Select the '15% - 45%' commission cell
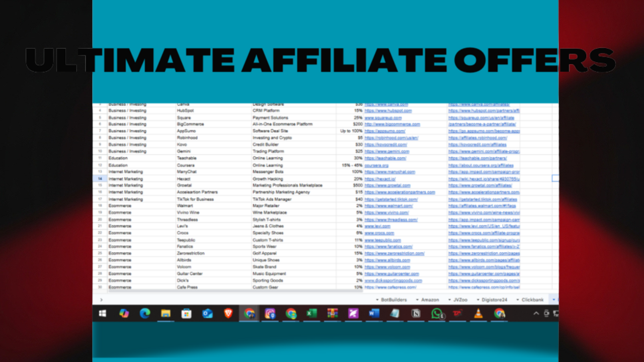Viewport: 644px width, 362px height. pos(351,165)
